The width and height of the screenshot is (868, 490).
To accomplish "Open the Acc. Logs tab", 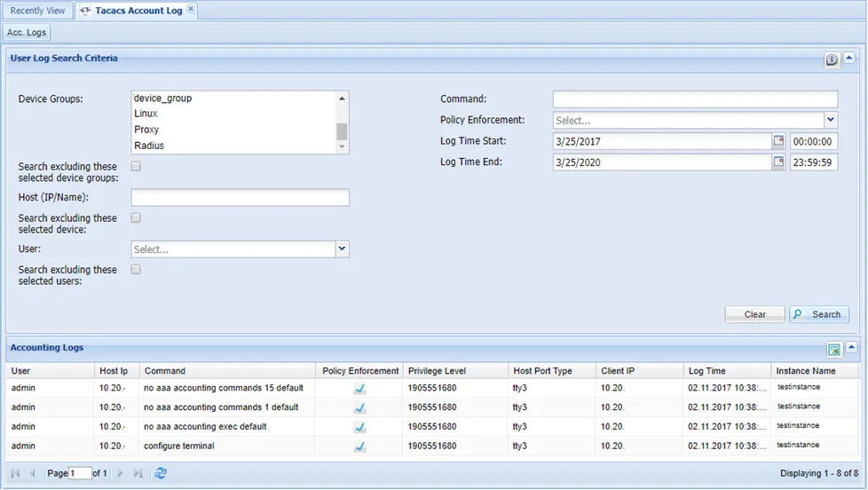I will coord(27,32).
